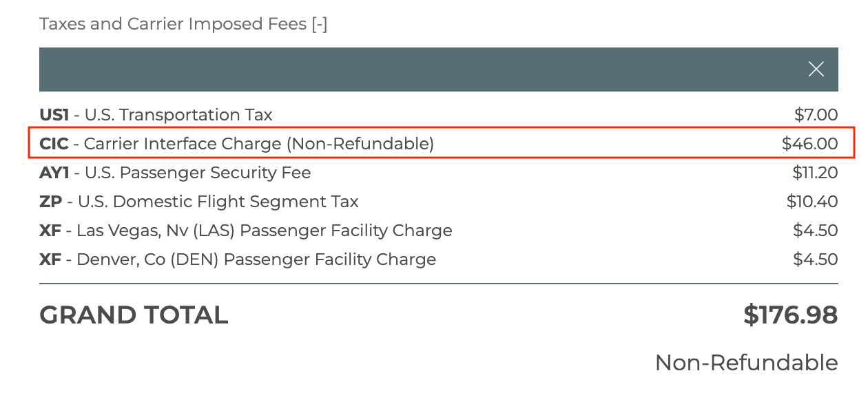The height and width of the screenshot is (393, 868).
Task: Select the AY1 Passenger Security Fee row
Action: pyautogui.click(x=439, y=173)
